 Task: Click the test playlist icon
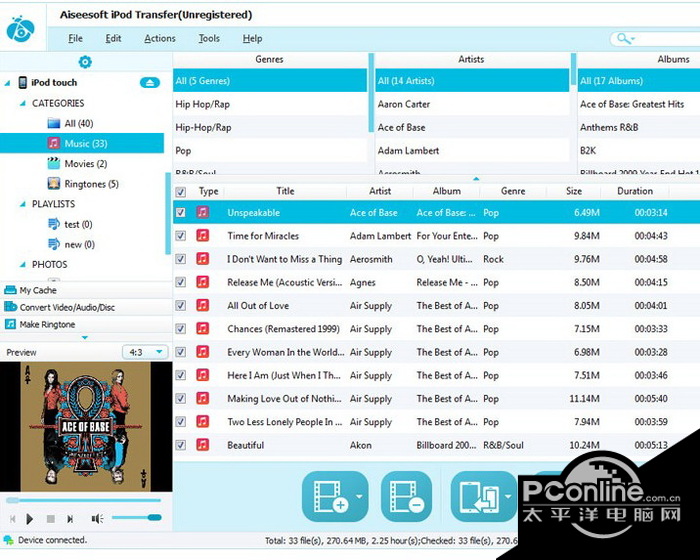click(x=54, y=224)
